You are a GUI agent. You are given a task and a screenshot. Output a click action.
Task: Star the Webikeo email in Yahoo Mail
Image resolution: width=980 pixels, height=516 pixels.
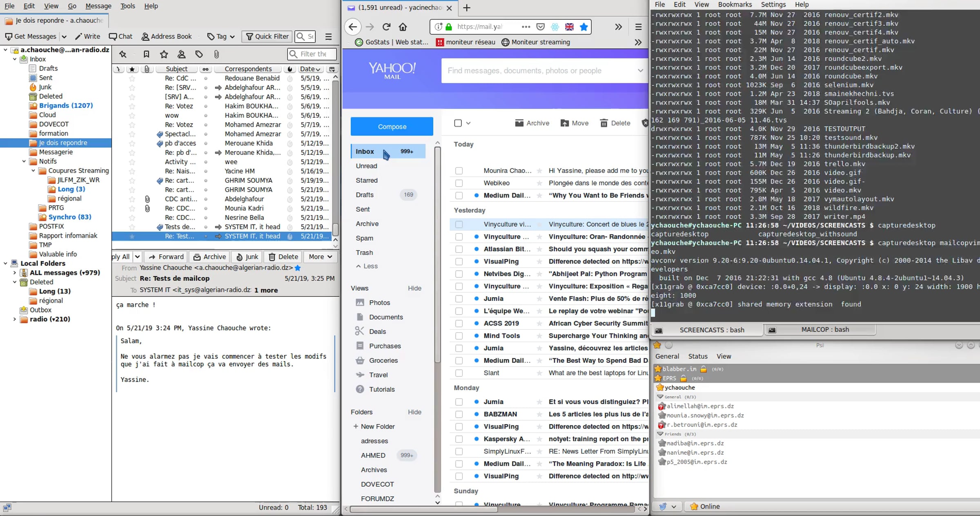(x=539, y=183)
